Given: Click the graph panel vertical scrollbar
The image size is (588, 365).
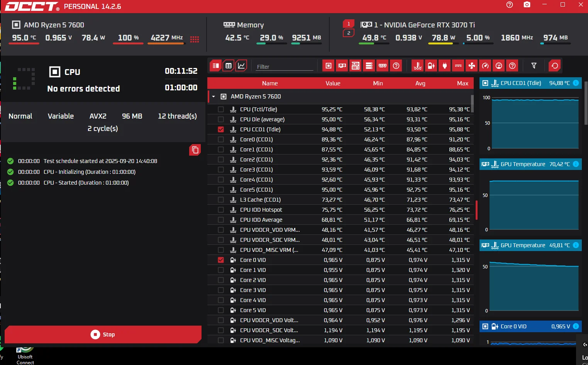Looking at the screenshot, I should tap(586, 103).
